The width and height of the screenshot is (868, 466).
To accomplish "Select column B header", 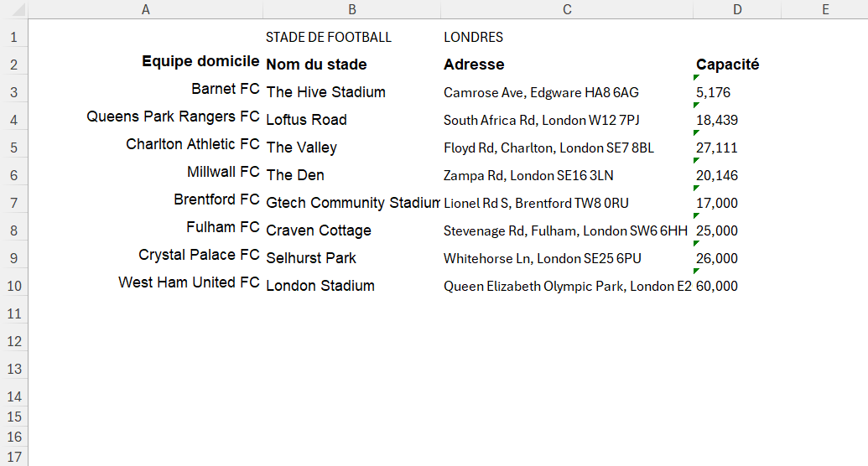I will (352, 9).
